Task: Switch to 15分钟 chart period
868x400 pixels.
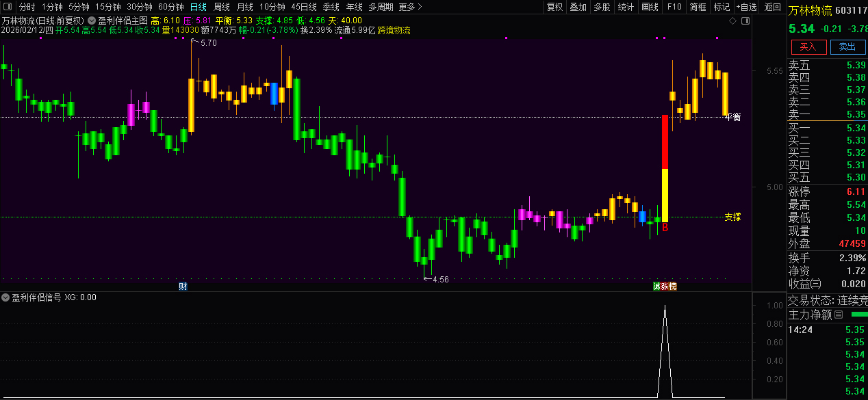Action: pos(107,7)
